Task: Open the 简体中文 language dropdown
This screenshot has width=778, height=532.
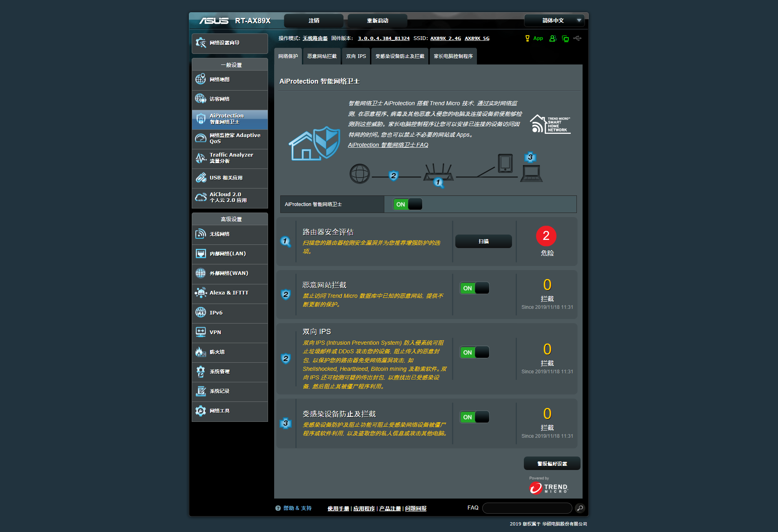Action: 554,20
